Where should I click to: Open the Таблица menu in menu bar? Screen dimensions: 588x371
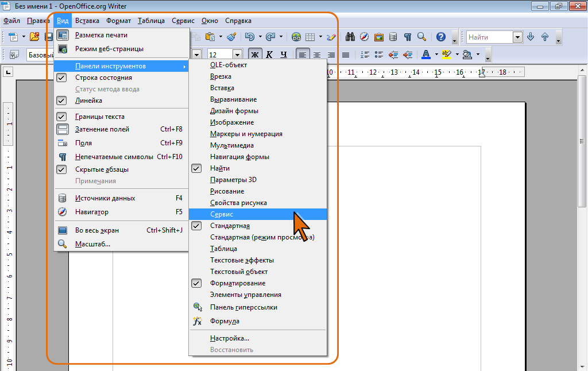151,21
